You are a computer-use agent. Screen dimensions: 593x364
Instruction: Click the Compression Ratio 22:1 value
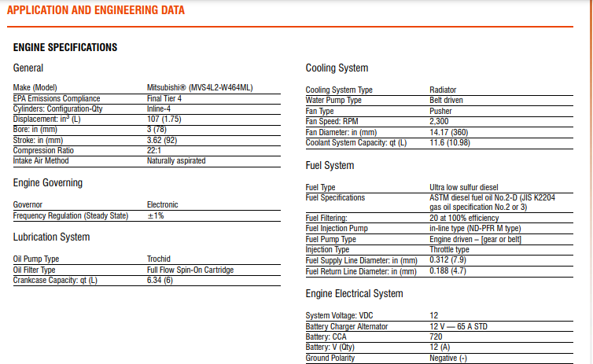click(x=154, y=150)
